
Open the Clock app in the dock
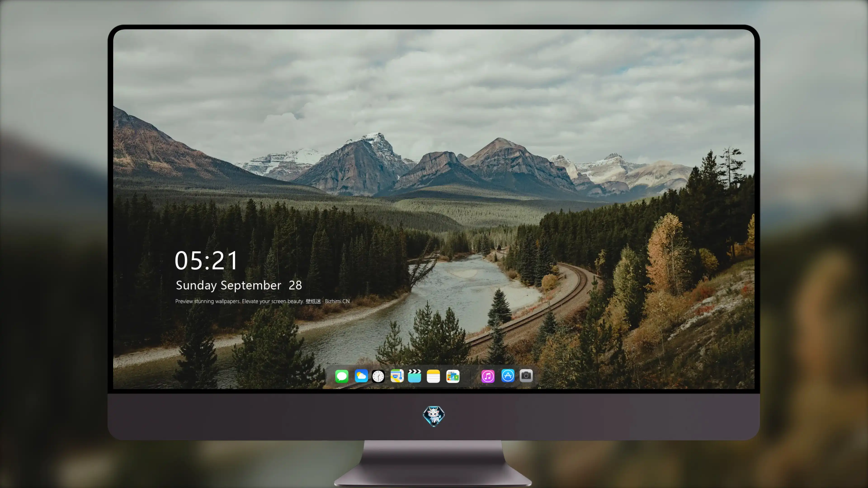tap(378, 376)
